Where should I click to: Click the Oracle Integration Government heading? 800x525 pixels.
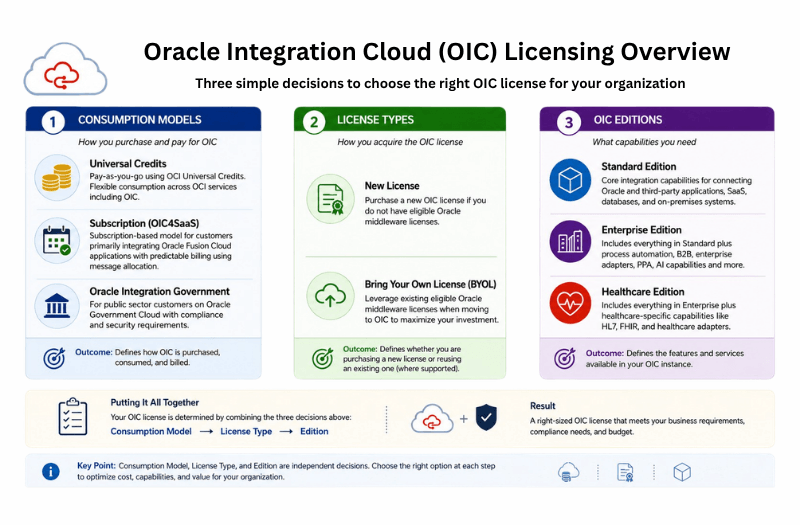point(160,291)
